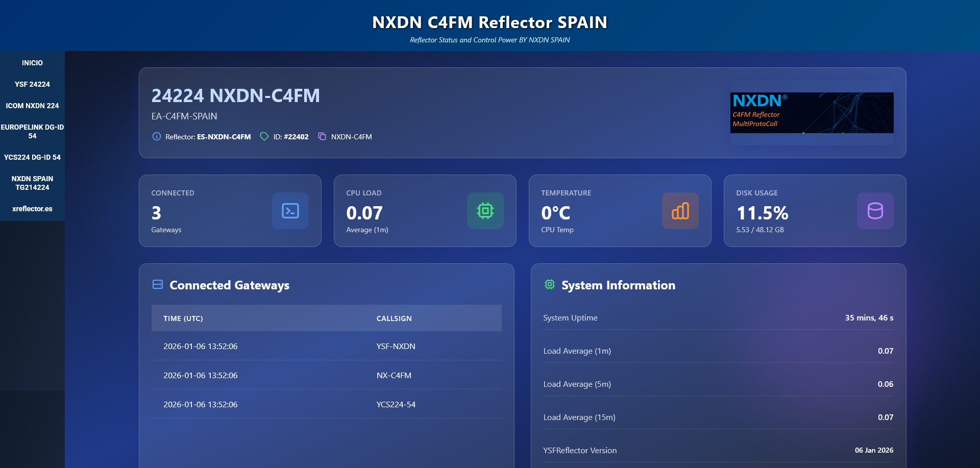
Task: Select EUROPELINK DG-ID 54 sidebar entry
Action: (32, 131)
